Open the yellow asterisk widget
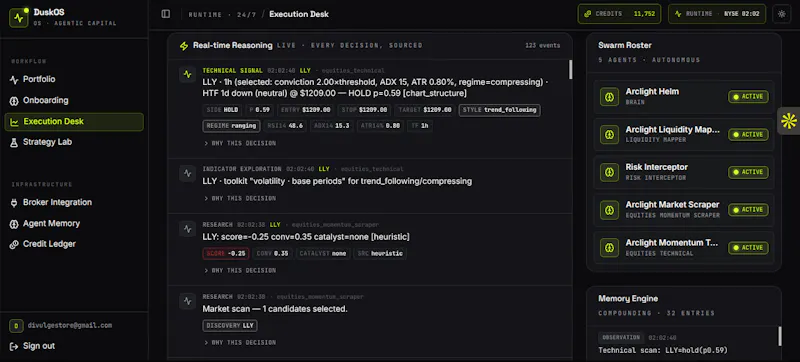Screen dimensions: 800x362 click(788, 121)
